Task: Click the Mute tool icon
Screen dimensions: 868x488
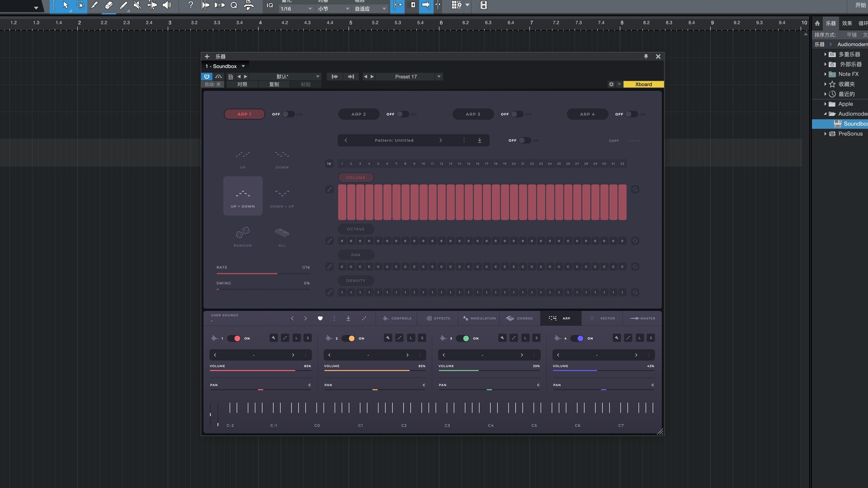Action: coord(137,5)
